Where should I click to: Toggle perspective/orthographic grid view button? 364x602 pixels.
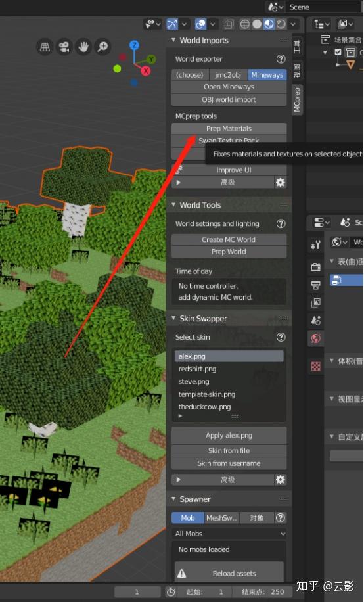[x=45, y=47]
